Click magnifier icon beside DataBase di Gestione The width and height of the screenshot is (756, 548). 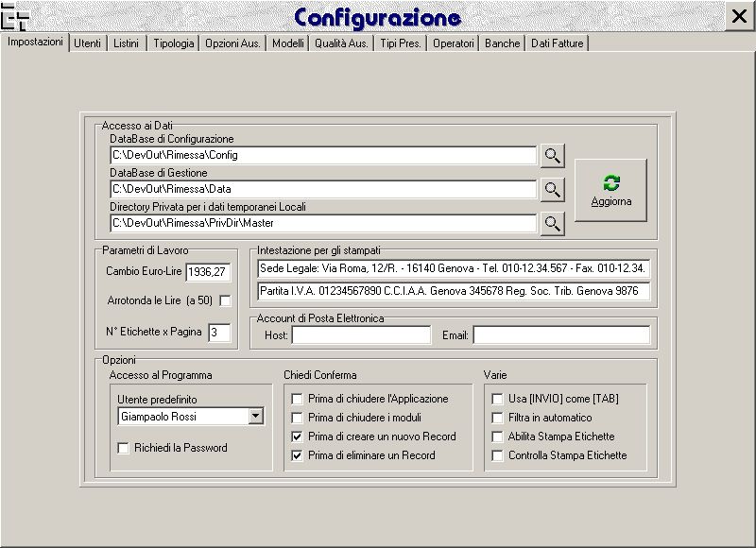tap(552, 190)
